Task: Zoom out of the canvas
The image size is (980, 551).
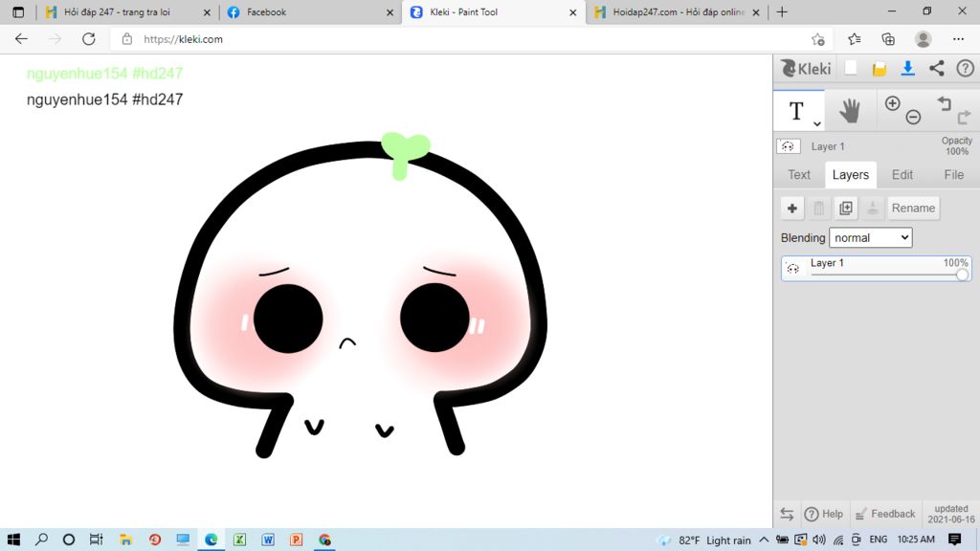Action: 913,117
